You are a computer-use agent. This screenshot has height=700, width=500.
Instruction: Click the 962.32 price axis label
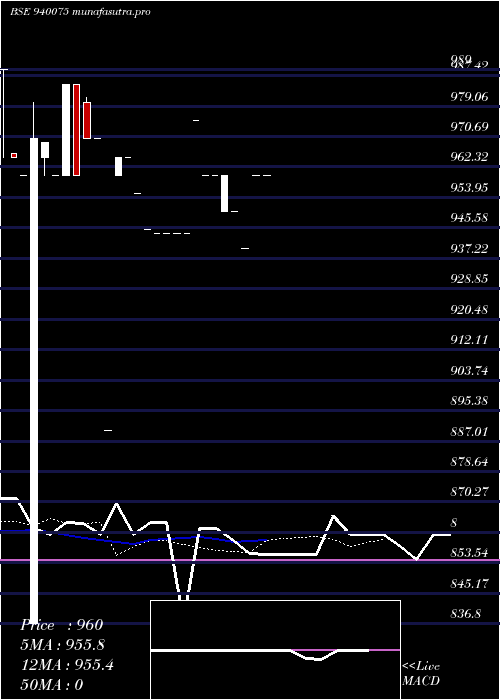tap(469, 157)
